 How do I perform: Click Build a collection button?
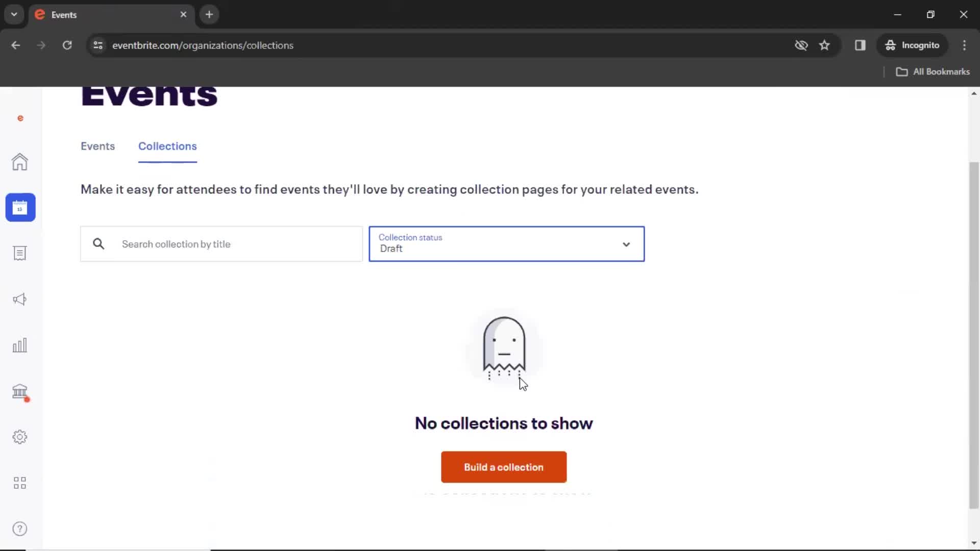tap(503, 467)
